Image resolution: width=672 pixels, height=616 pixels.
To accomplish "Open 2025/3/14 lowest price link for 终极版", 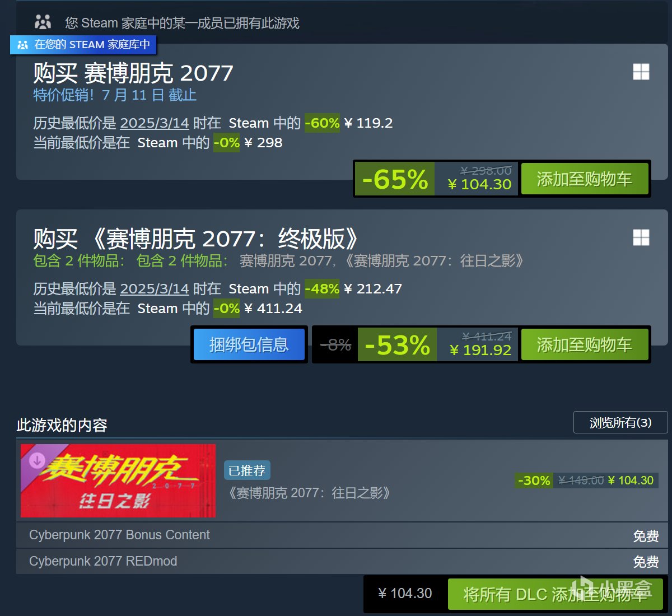I will pos(155,288).
